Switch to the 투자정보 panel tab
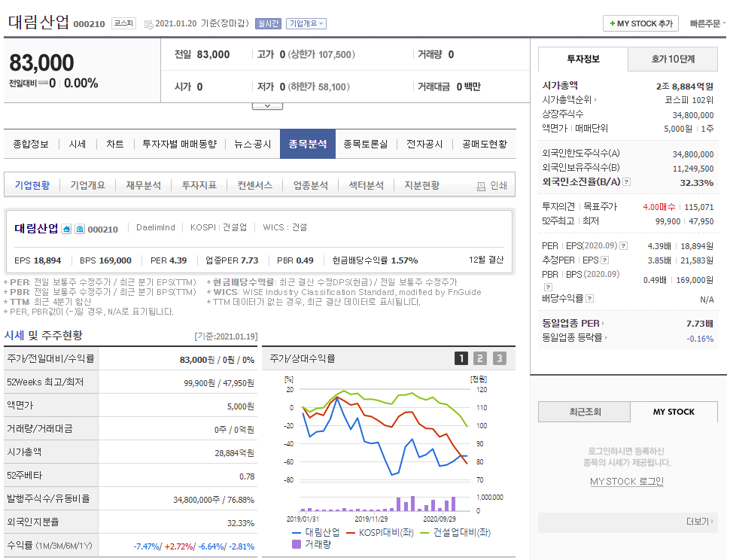Viewport: 730px width, 560px height. pos(583,59)
